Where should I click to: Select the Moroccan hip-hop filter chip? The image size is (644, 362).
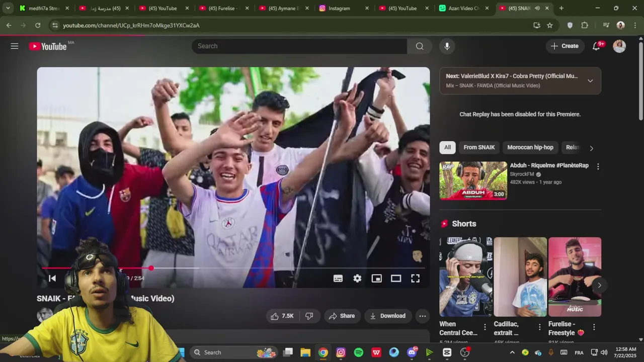tap(530, 147)
